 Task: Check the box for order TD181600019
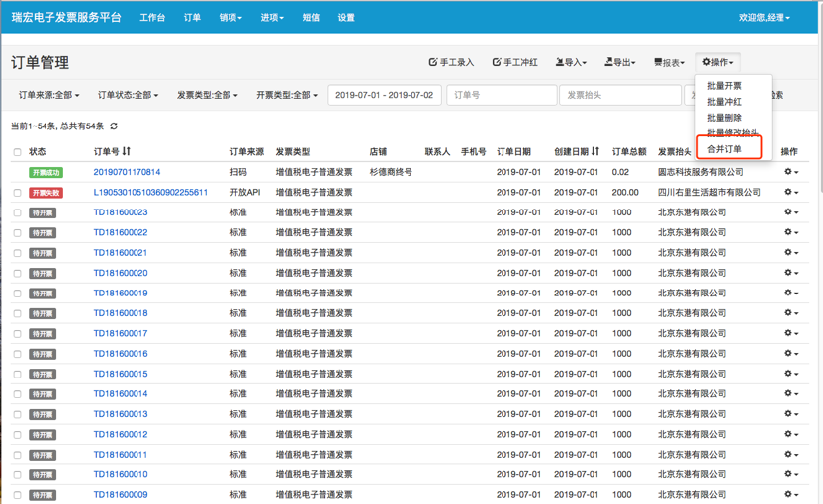click(18, 294)
